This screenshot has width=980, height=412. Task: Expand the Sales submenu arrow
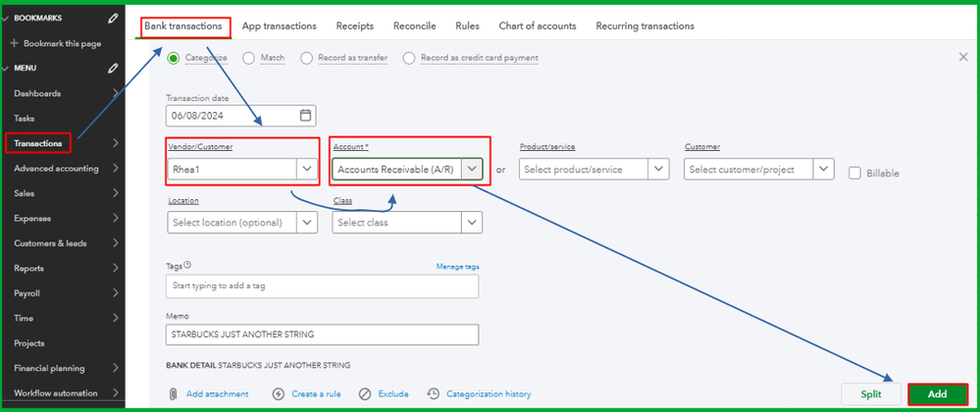point(116,193)
